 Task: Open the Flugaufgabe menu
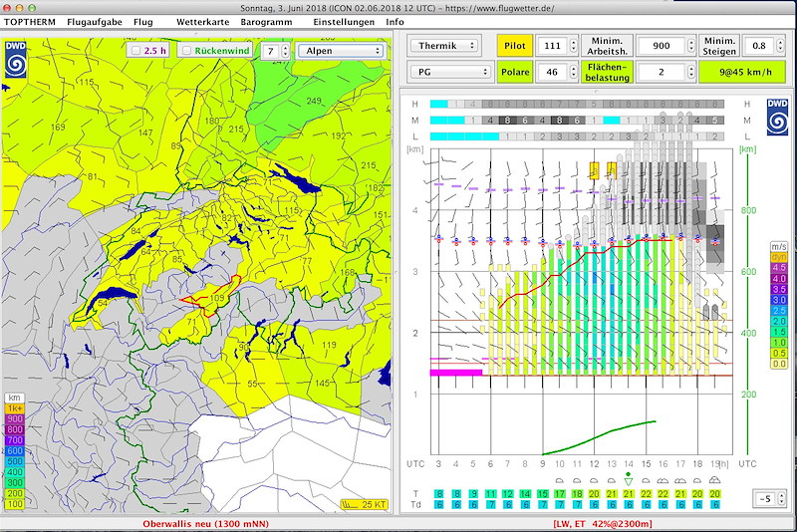95,22
